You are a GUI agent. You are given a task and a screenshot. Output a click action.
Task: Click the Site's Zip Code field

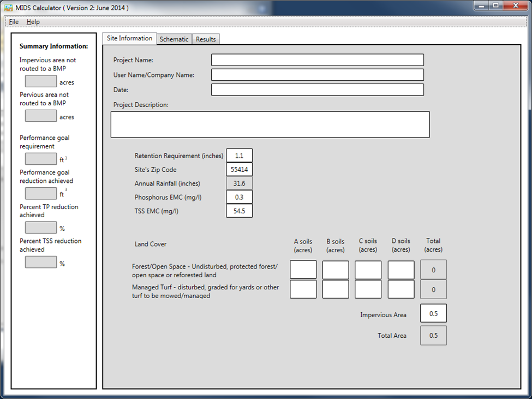(x=239, y=170)
